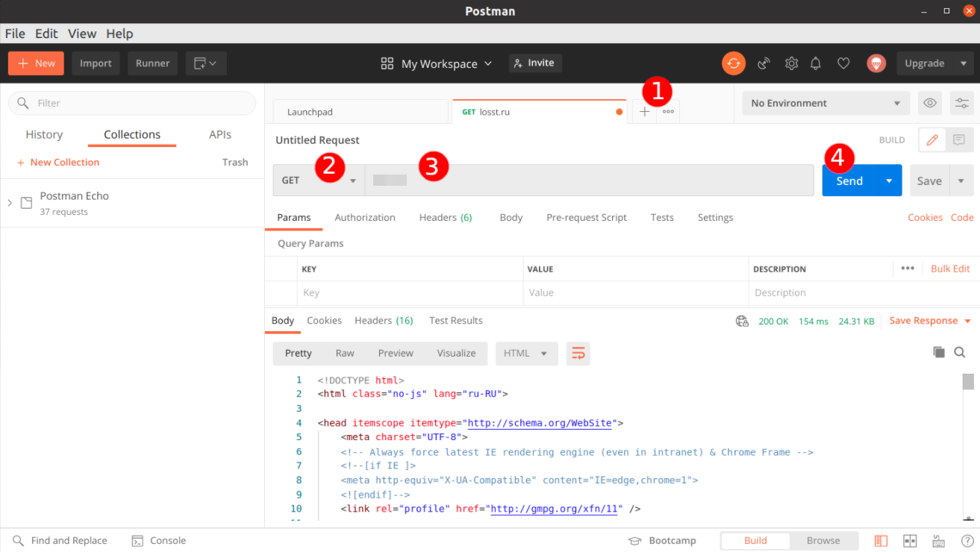Copy response with the copy icon

click(938, 352)
